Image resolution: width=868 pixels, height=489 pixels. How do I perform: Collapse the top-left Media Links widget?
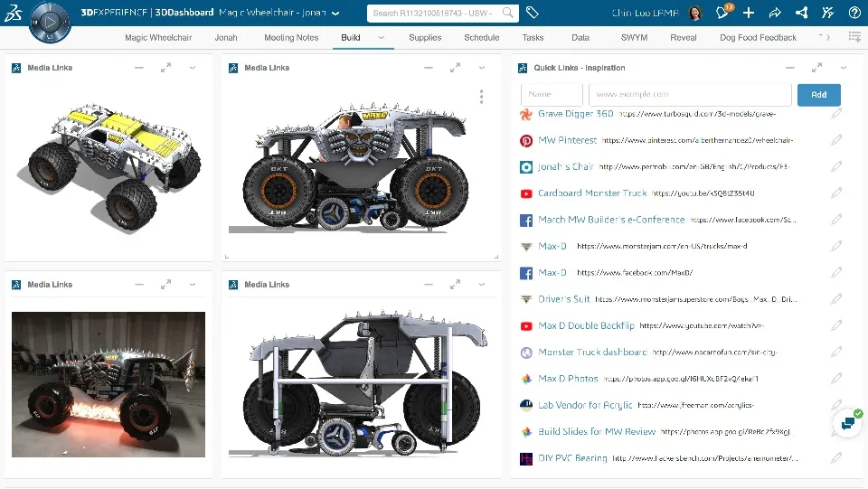[x=139, y=68]
